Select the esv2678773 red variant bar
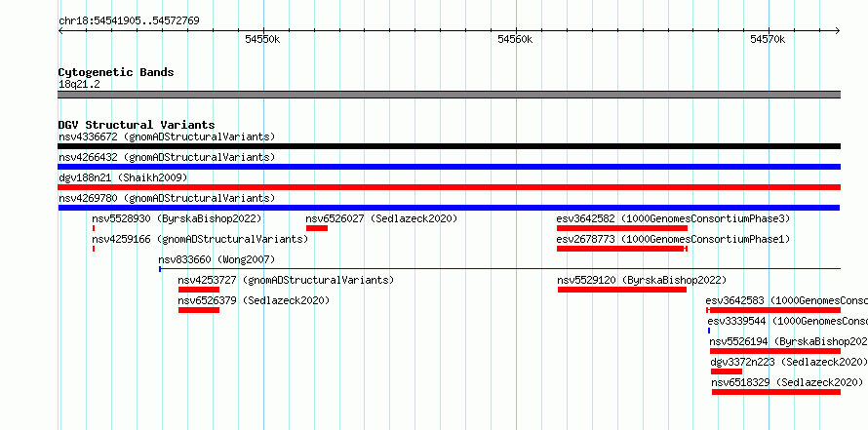The height and width of the screenshot is (430, 868). click(622, 249)
